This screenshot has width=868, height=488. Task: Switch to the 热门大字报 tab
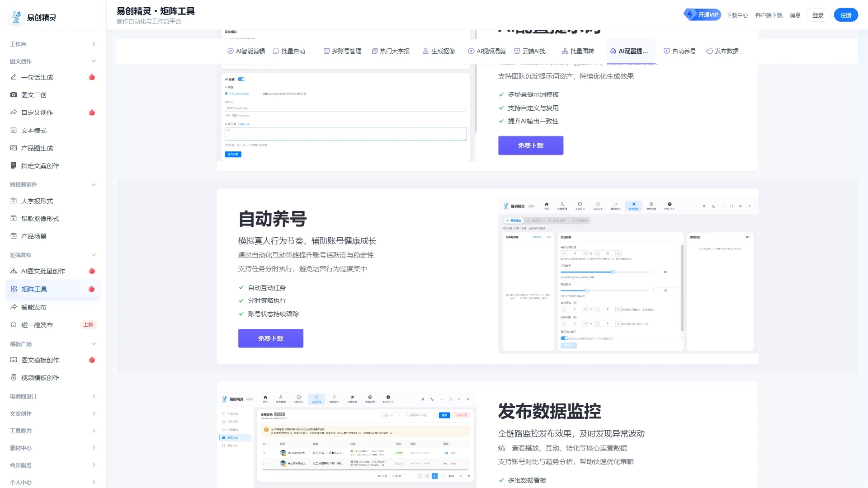[x=391, y=51]
